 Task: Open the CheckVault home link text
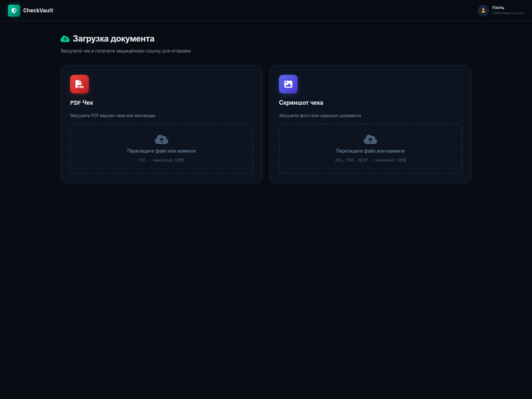[x=38, y=11]
